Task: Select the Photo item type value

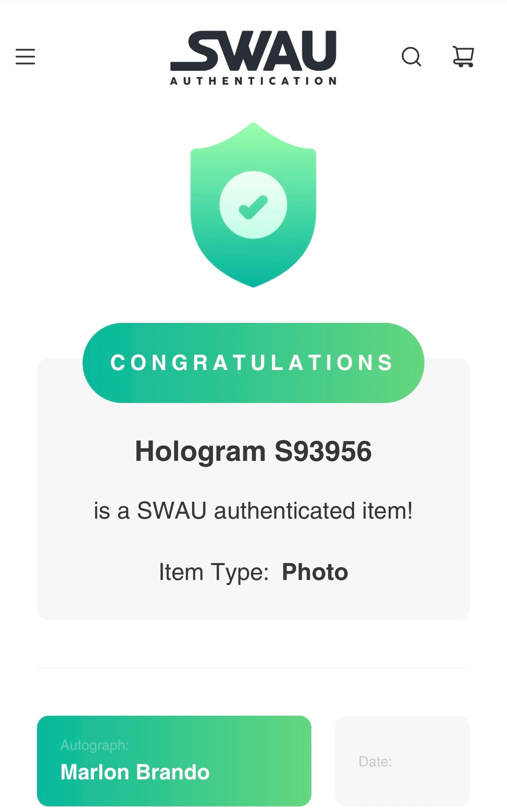Action: 315,572
